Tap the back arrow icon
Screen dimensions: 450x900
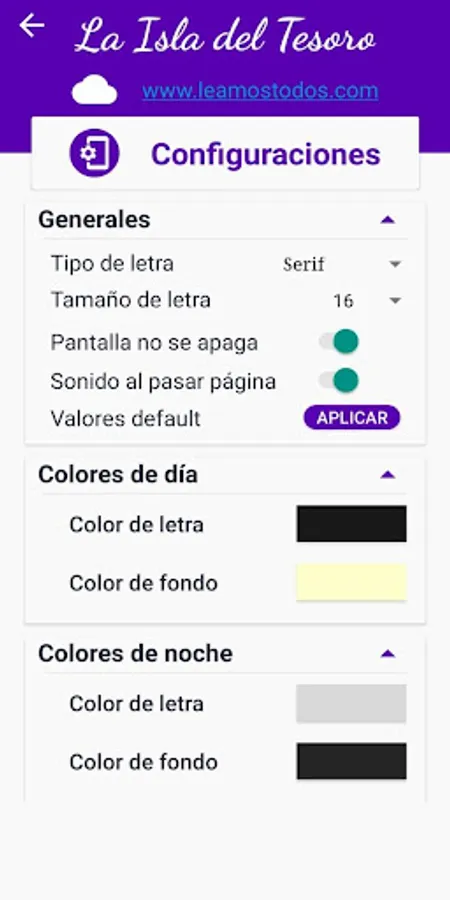pos(32,26)
